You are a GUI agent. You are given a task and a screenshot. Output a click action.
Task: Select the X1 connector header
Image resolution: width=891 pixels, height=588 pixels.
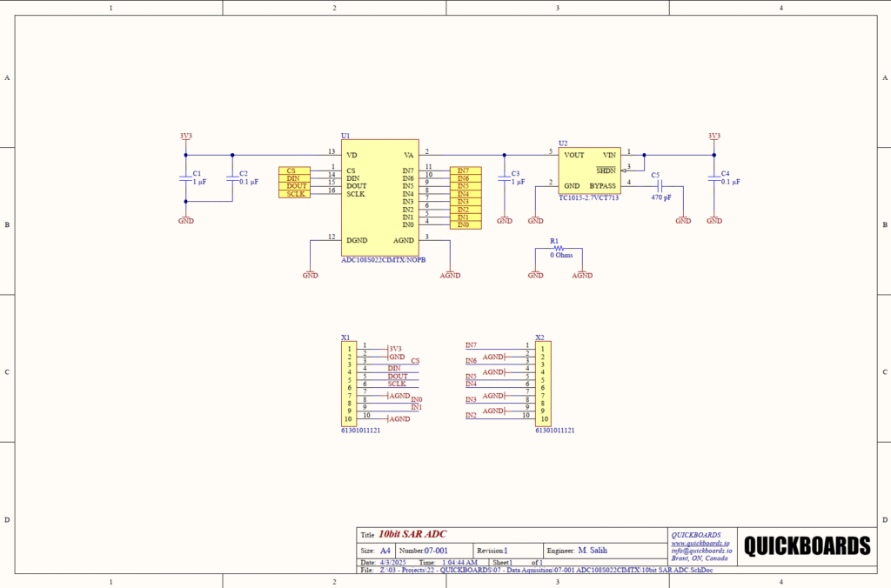point(346,384)
